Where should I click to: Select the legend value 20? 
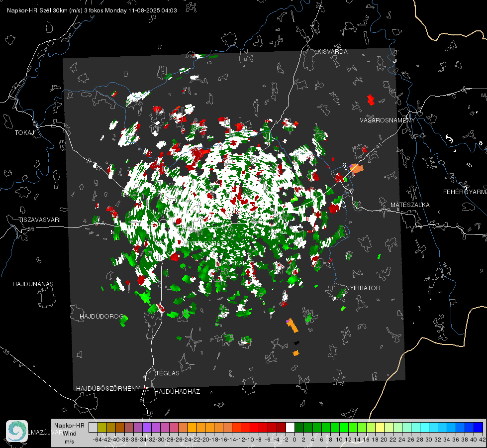[384, 440]
